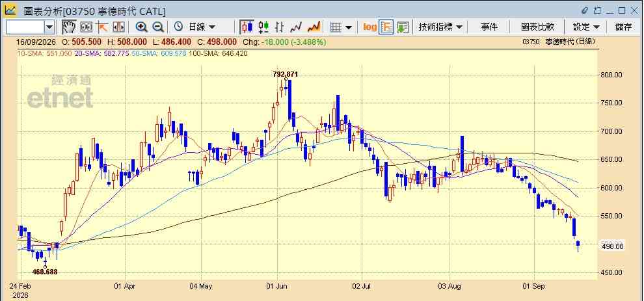Click the O: 505.500 open price
The image size is (644, 301).
click(83, 42)
